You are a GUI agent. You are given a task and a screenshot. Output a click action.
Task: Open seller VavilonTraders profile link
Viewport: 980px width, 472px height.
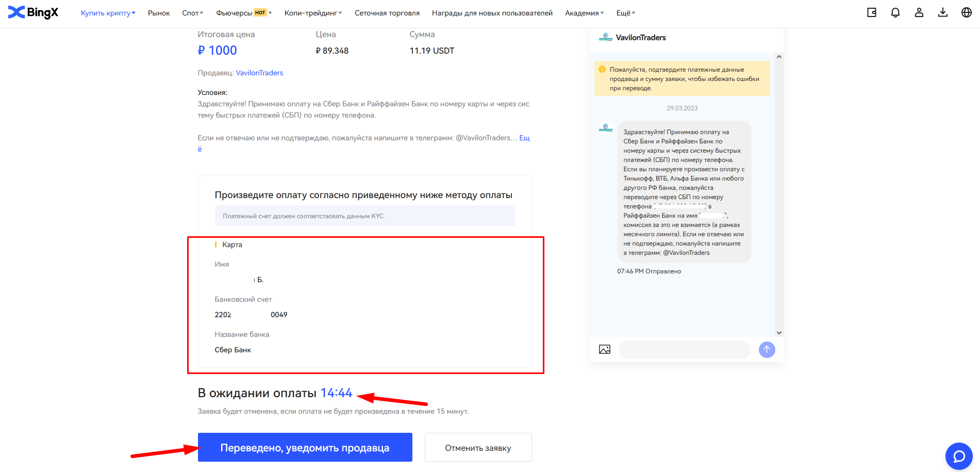click(x=259, y=73)
